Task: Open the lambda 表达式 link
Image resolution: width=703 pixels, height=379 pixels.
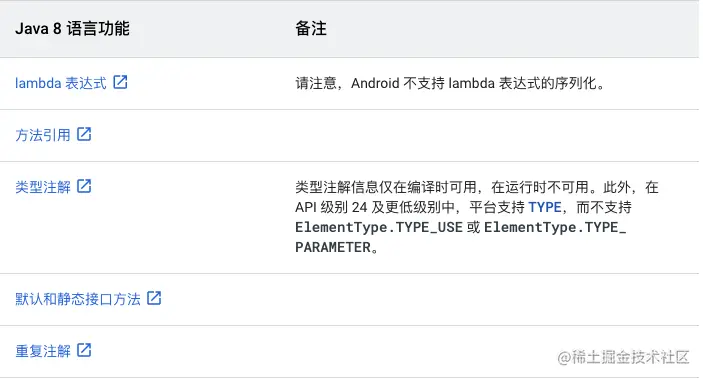Action: pos(61,83)
